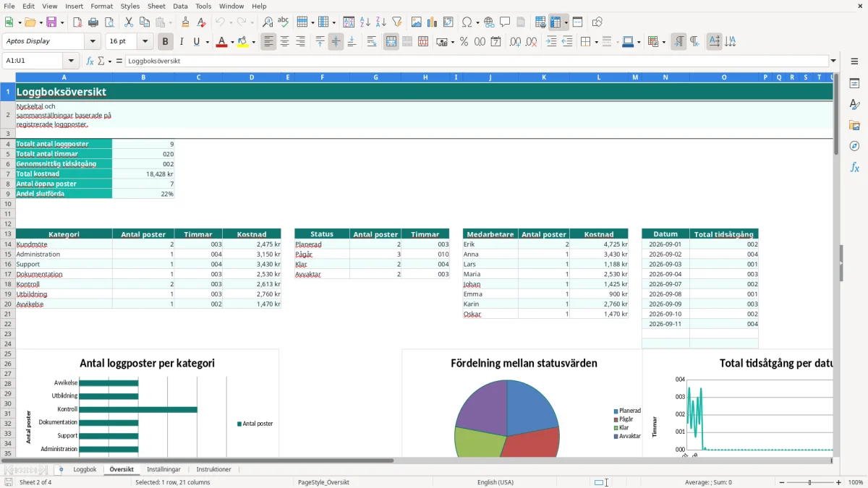Toggle Bold formatting
The width and height of the screenshot is (868, 488).
[x=166, y=42]
